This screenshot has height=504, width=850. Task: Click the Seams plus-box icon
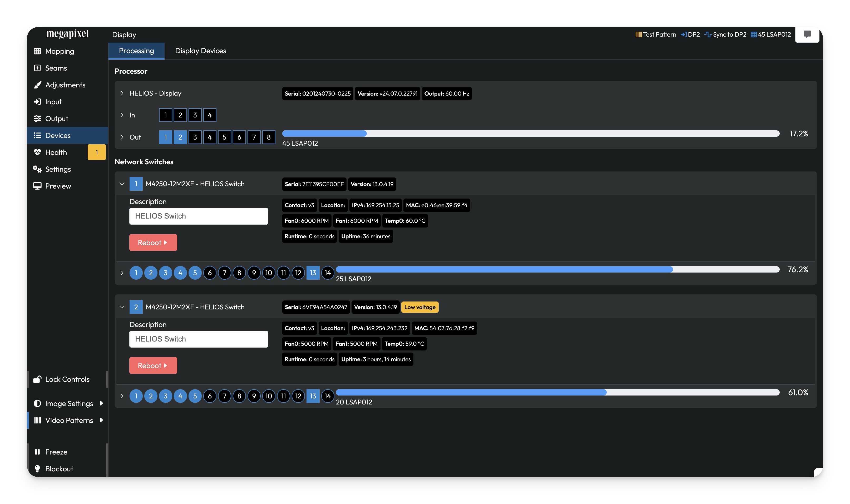(37, 68)
